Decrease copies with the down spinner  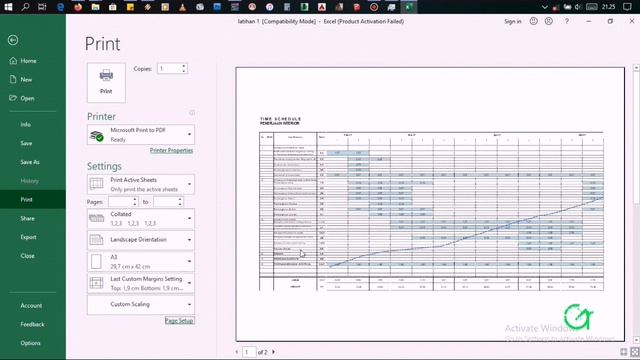tap(184, 71)
